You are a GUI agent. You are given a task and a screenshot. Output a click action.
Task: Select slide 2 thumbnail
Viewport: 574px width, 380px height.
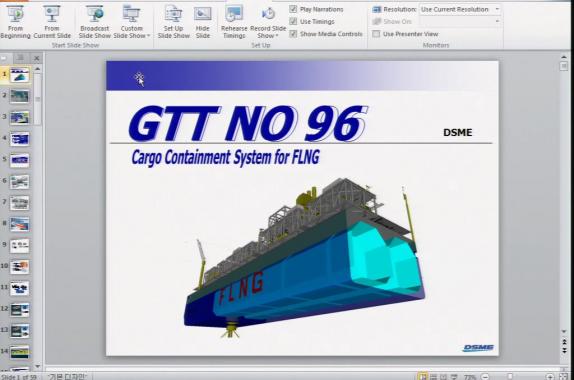[19, 96]
